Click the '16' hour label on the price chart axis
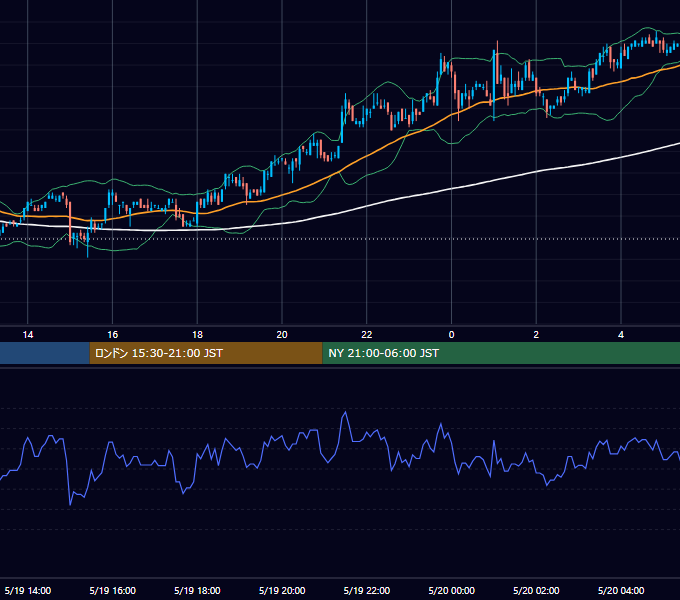This screenshot has width=680, height=600. (x=112, y=335)
